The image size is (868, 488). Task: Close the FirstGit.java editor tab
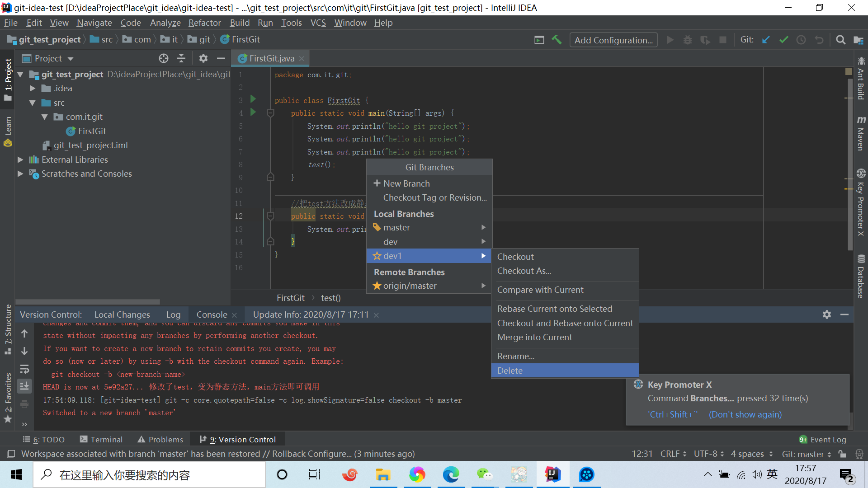pos(302,58)
